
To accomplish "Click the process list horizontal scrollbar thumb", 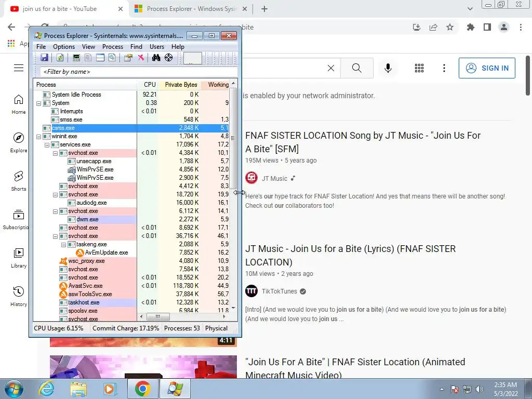I will click(158, 316).
